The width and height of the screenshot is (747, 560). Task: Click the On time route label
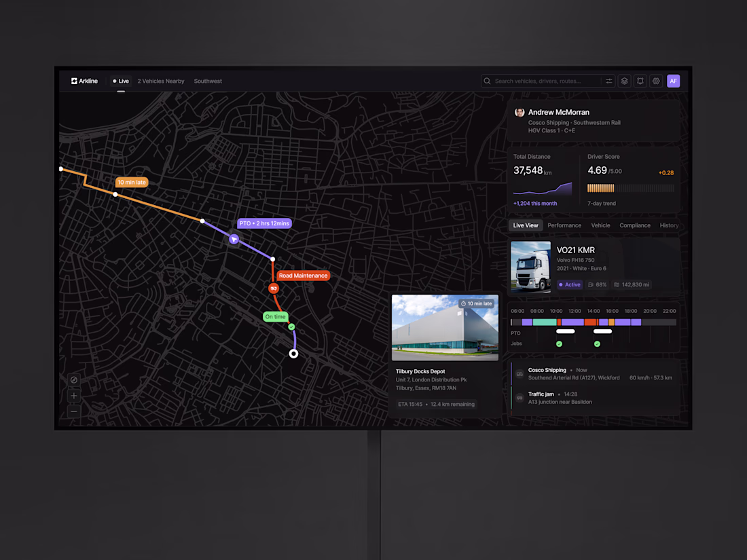pyautogui.click(x=275, y=317)
